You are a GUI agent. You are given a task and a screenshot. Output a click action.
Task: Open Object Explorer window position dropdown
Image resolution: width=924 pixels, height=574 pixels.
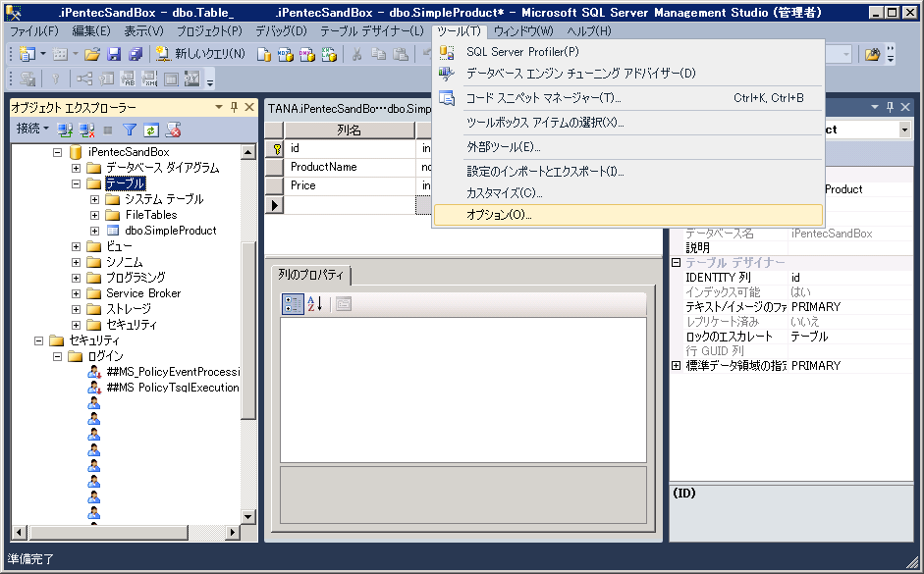point(219,107)
